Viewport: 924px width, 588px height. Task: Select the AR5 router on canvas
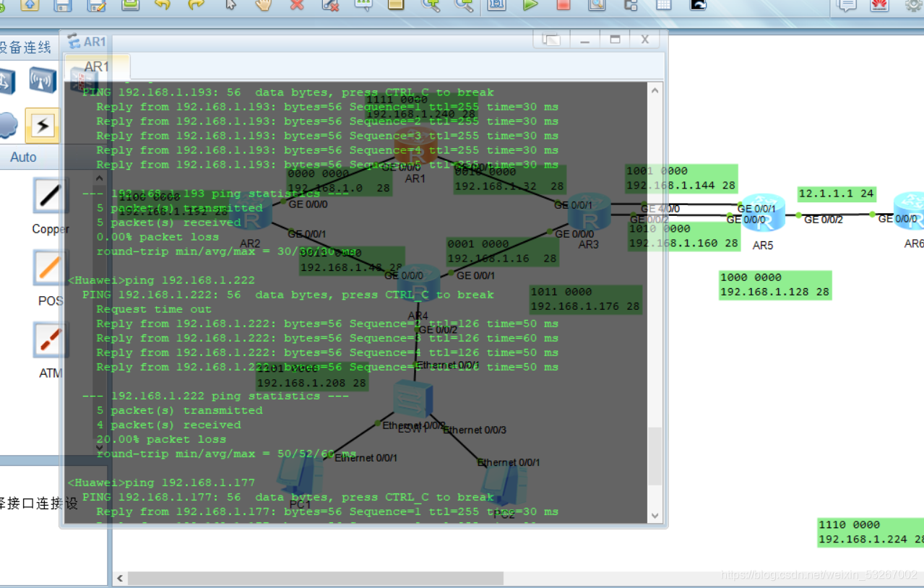(x=763, y=212)
